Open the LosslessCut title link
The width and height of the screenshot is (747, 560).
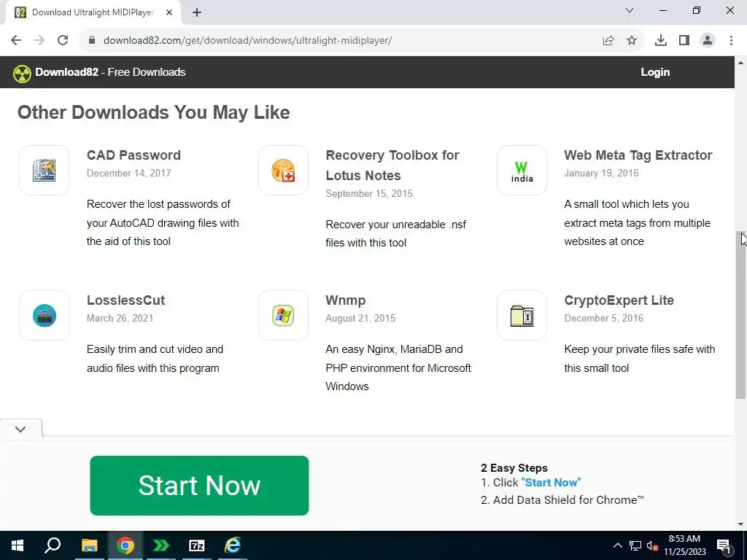(125, 300)
